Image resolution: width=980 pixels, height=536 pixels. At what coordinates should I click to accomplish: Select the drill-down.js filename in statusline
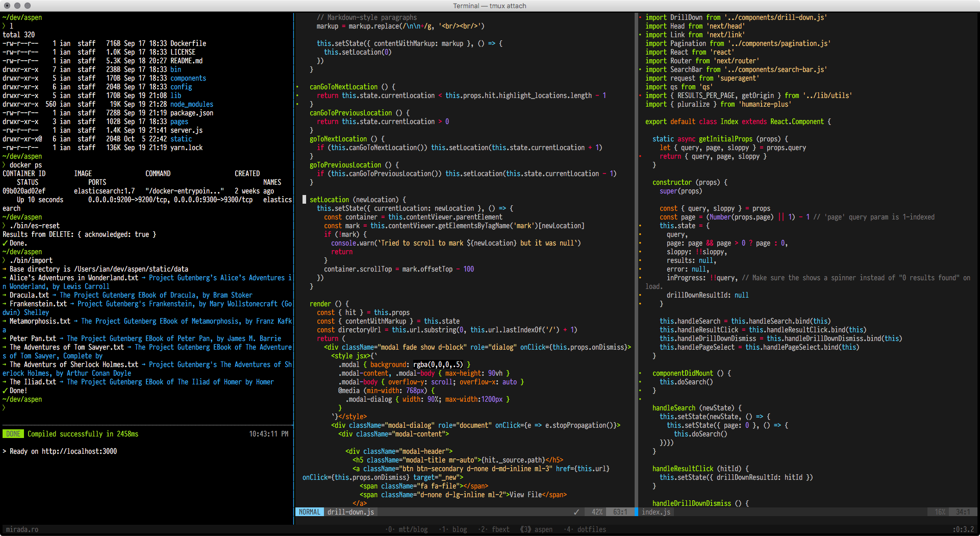pos(350,511)
